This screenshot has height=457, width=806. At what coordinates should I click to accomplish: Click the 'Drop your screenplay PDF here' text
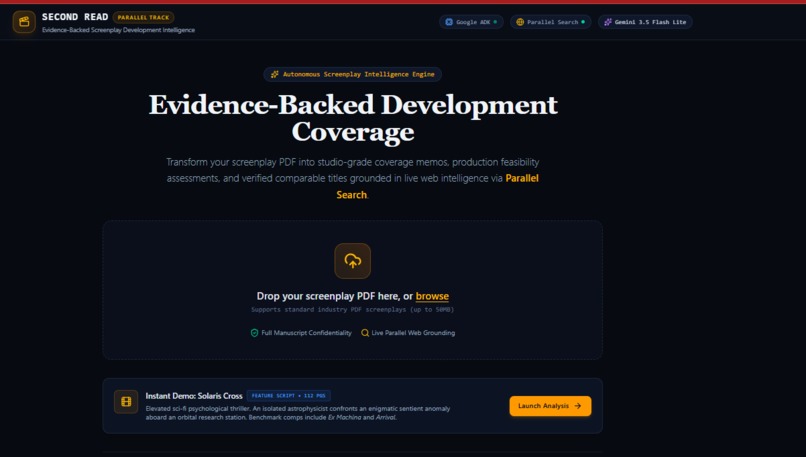coord(327,296)
